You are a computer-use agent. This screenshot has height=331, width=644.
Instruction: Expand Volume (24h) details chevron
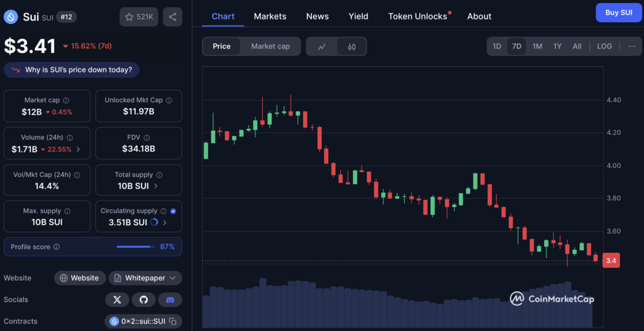tap(79, 149)
